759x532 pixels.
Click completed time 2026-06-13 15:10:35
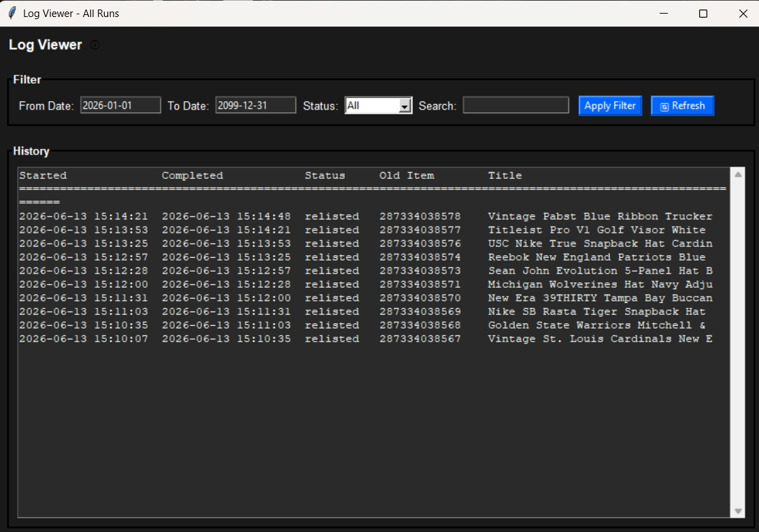coord(226,338)
